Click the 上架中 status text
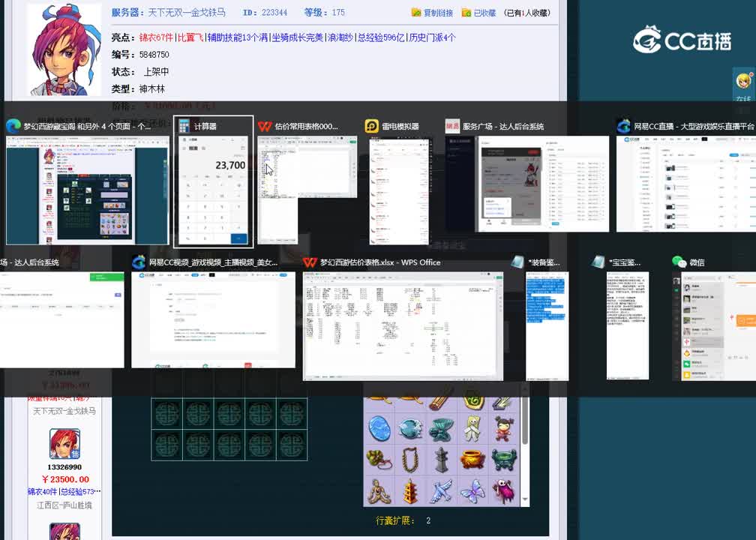Image resolution: width=756 pixels, height=540 pixels. click(156, 72)
